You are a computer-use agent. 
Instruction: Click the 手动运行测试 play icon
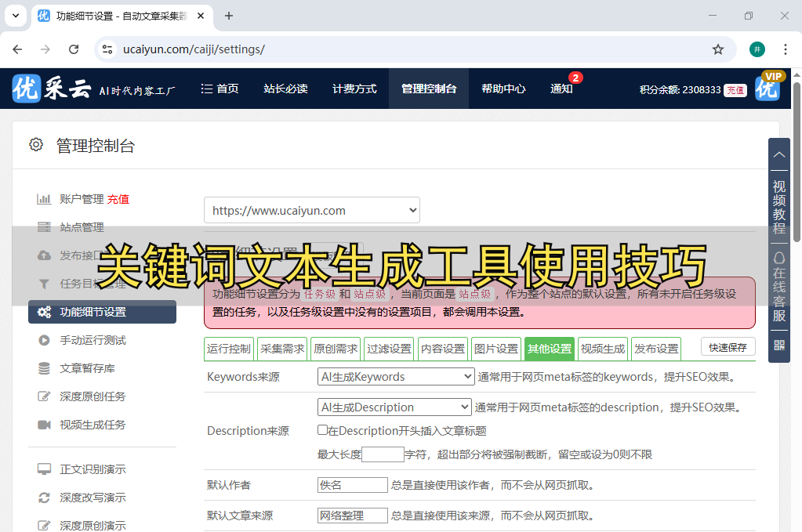coord(44,340)
